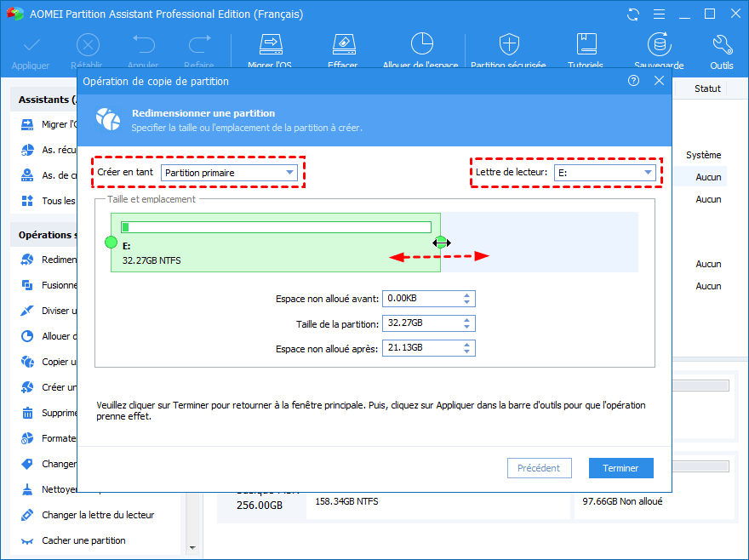Select the 97.66GB Non alloué block
Viewport: 749px width, 560px height.
coord(654,506)
